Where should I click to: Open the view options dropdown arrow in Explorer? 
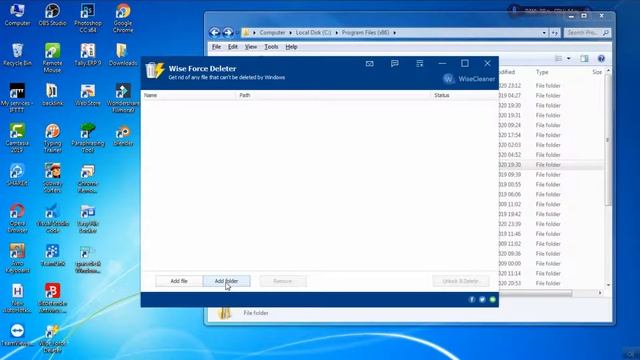569,59
